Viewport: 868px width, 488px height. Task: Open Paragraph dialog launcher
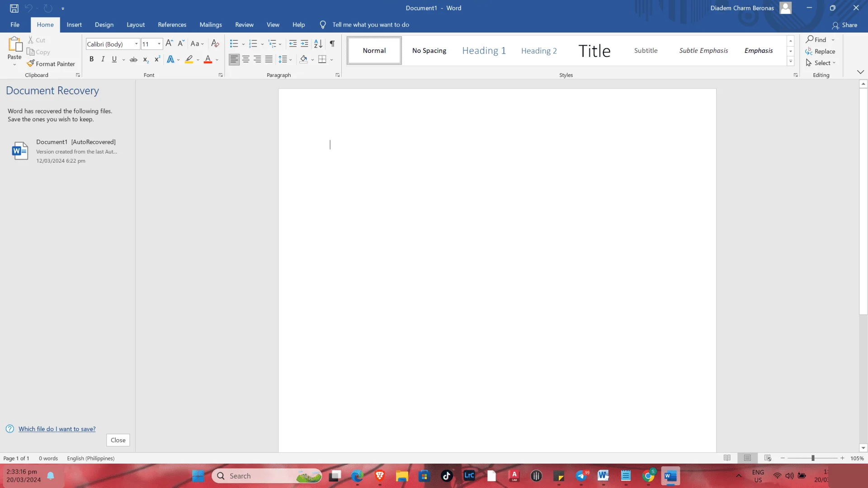[x=338, y=75]
